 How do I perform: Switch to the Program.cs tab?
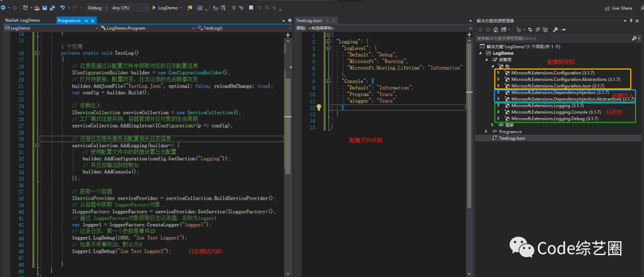pos(69,20)
